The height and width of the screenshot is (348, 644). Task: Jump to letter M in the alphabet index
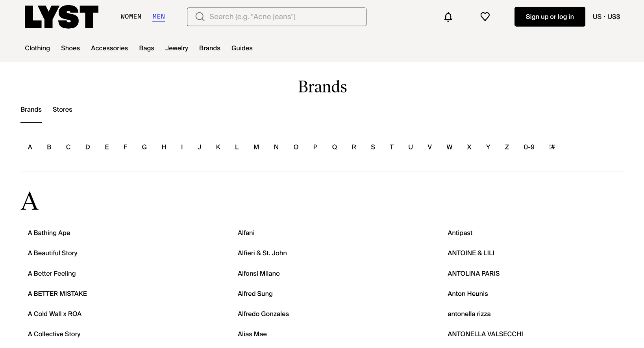pyautogui.click(x=256, y=147)
